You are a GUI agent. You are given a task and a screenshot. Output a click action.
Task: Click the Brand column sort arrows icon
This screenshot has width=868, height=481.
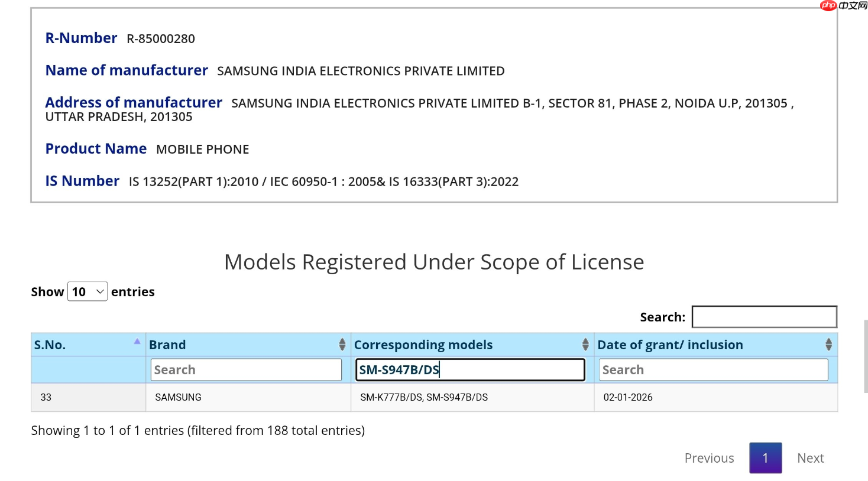(342, 344)
